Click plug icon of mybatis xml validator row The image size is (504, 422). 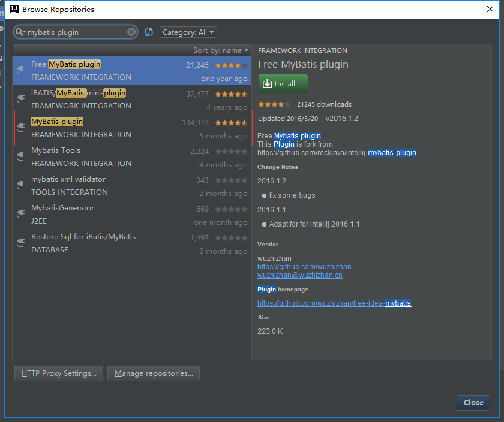(x=21, y=185)
